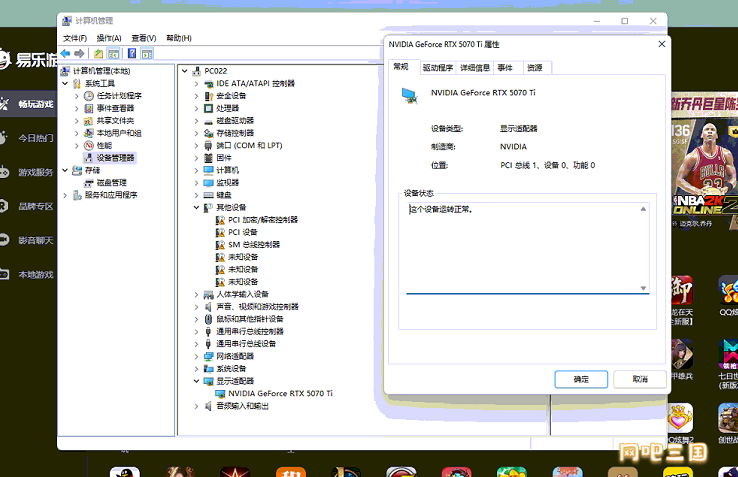Screen dimensions: 738x477
Task: Select 端口 (COM 和 LPT) category
Action: point(249,146)
